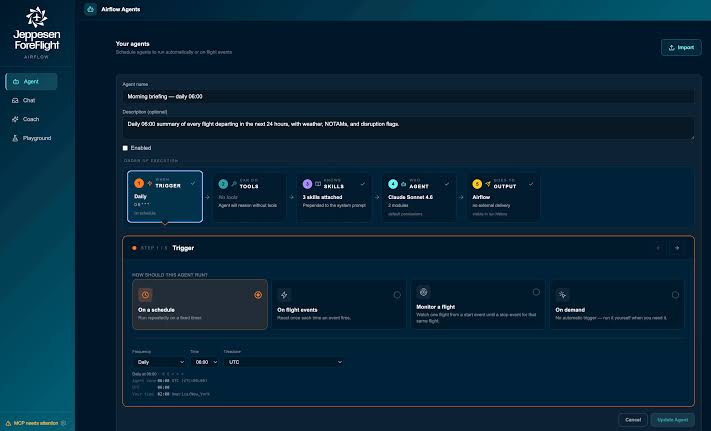Viewport: 711px width, 431px height.
Task: Click the teal step 2 number badge
Action: [x=223, y=184]
